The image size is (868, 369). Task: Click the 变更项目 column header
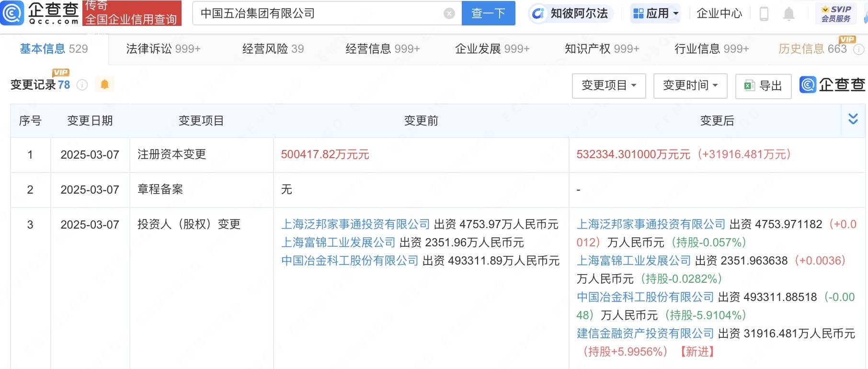(x=201, y=121)
